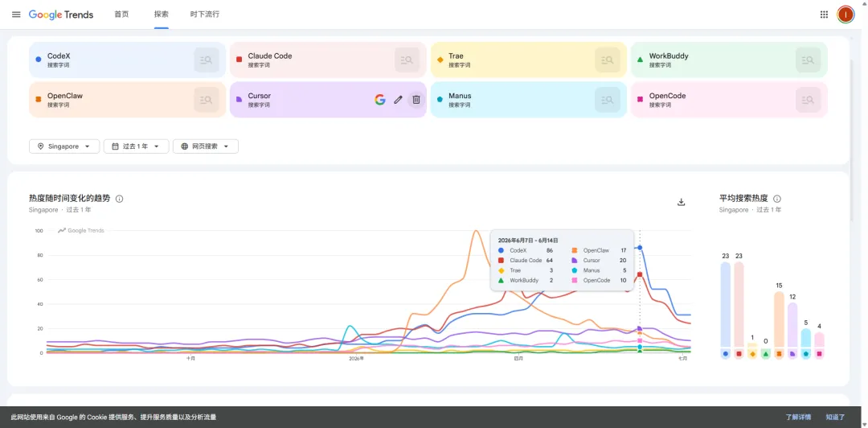Screen dimensions: 868x428
Task: Delete the Cursor search term
Action: [416, 100]
